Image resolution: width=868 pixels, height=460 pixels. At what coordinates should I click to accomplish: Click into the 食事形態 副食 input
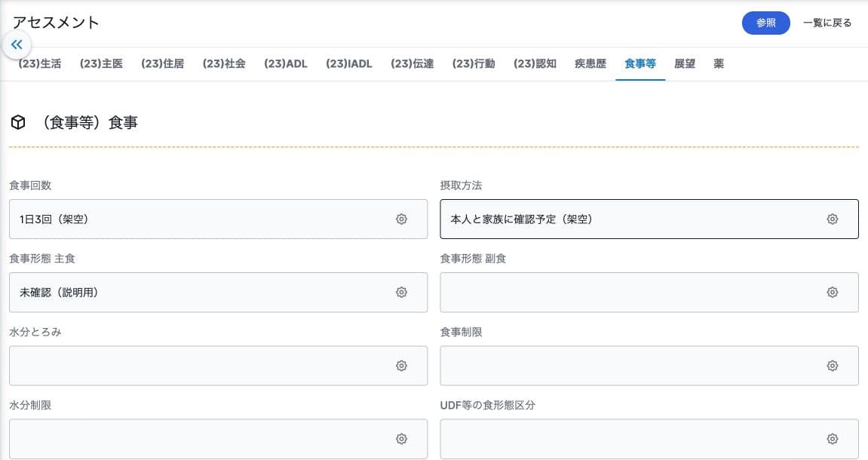(649, 293)
